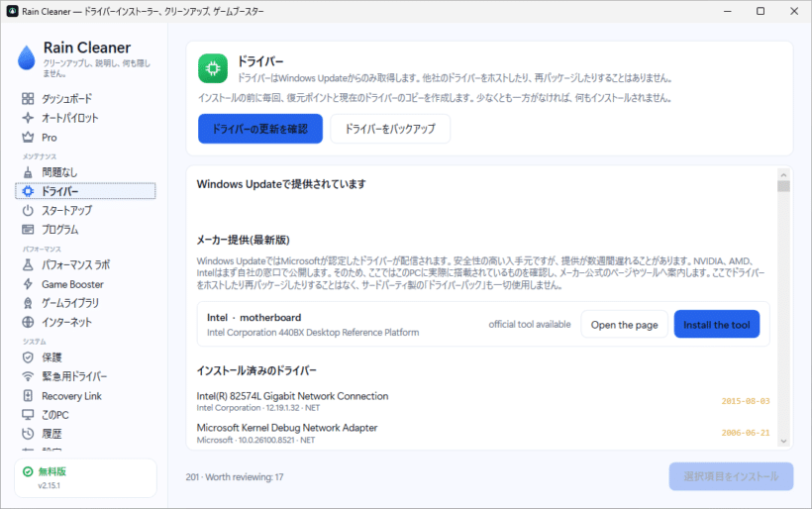Click the オートパイロット sparkle icon
This screenshot has width=812, height=509.
click(28, 118)
